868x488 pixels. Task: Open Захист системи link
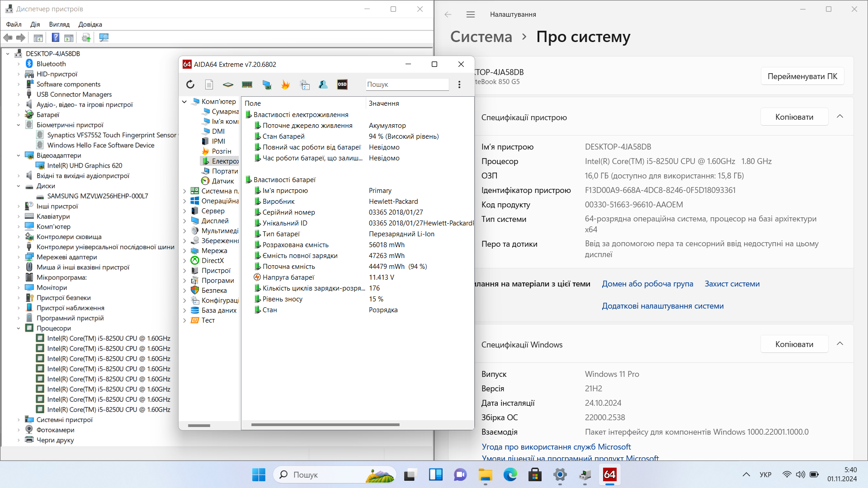coord(732,284)
